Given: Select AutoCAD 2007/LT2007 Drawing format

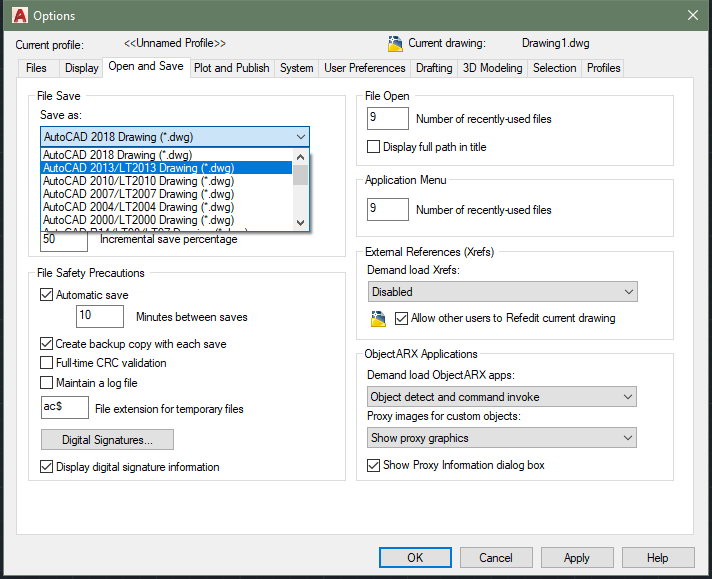Looking at the screenshot, I should (167, 194).
